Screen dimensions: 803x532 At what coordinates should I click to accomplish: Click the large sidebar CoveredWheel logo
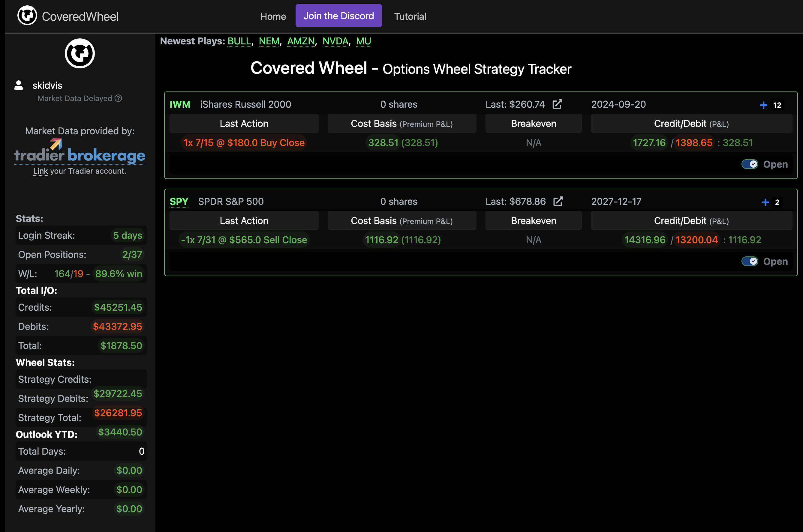click(80, 53)
